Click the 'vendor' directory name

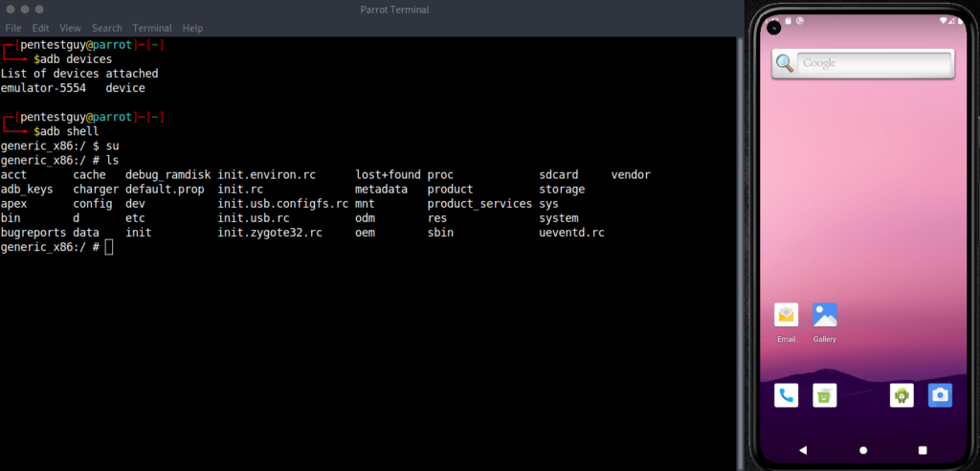pos(631,175)
